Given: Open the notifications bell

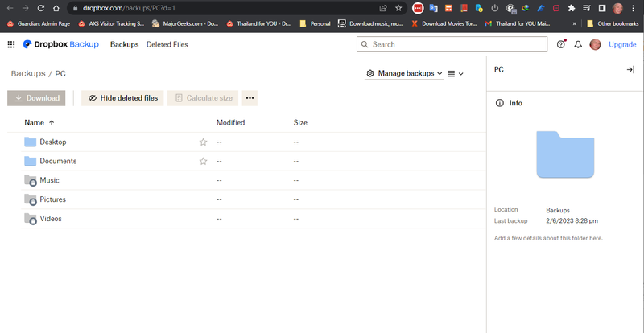Looking at the screenshot, I should [x=578, y=44].
